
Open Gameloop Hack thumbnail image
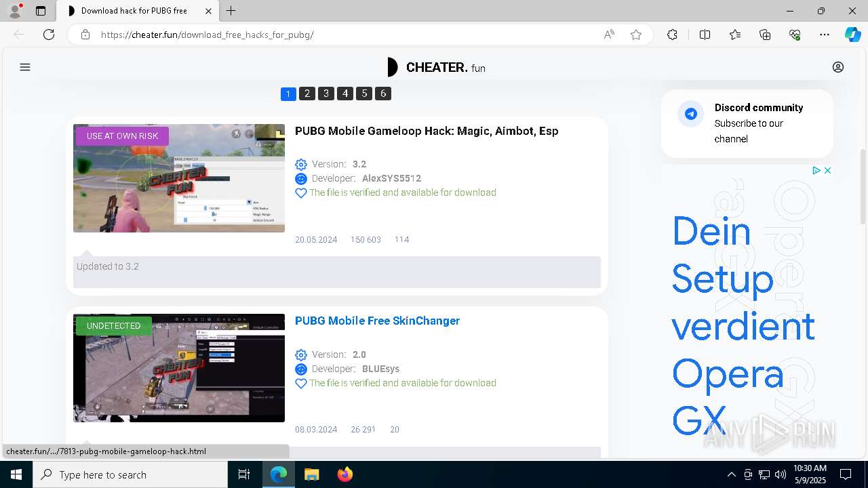click(179, 178)
